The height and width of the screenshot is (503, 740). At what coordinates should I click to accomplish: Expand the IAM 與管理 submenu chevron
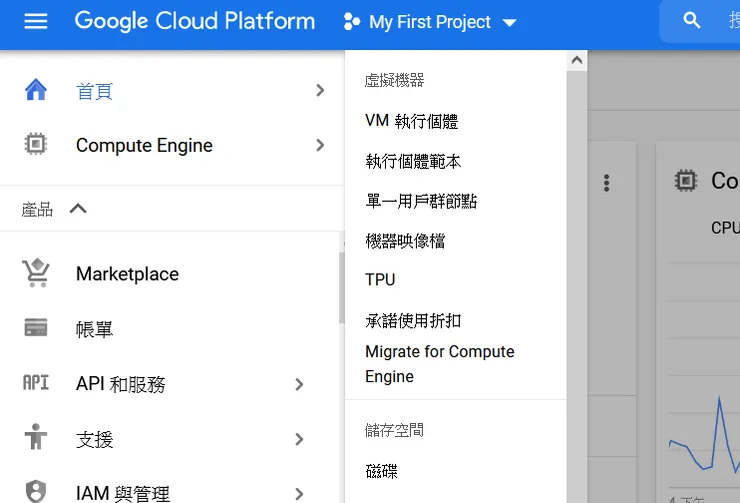tap(299, 494)
